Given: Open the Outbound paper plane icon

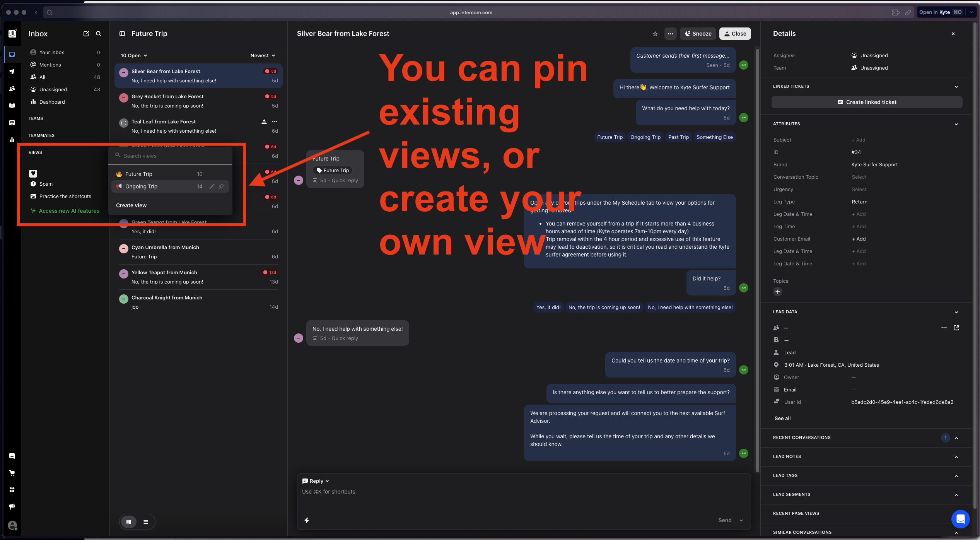Looking at the screenshot, I should 12,72.
